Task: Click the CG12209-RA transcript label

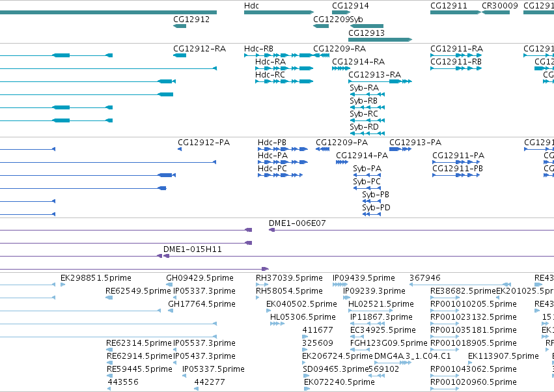Action: coord(340,48)
